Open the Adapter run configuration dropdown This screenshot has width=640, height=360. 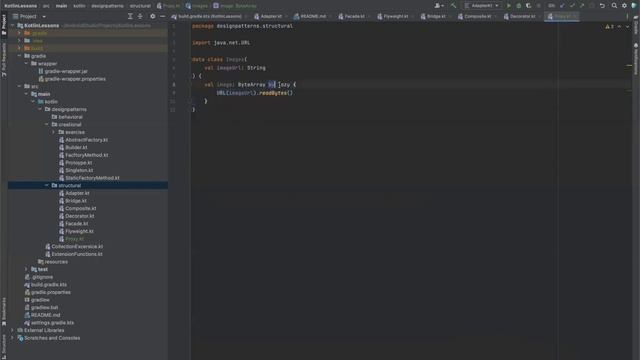[x=482, y=6]
